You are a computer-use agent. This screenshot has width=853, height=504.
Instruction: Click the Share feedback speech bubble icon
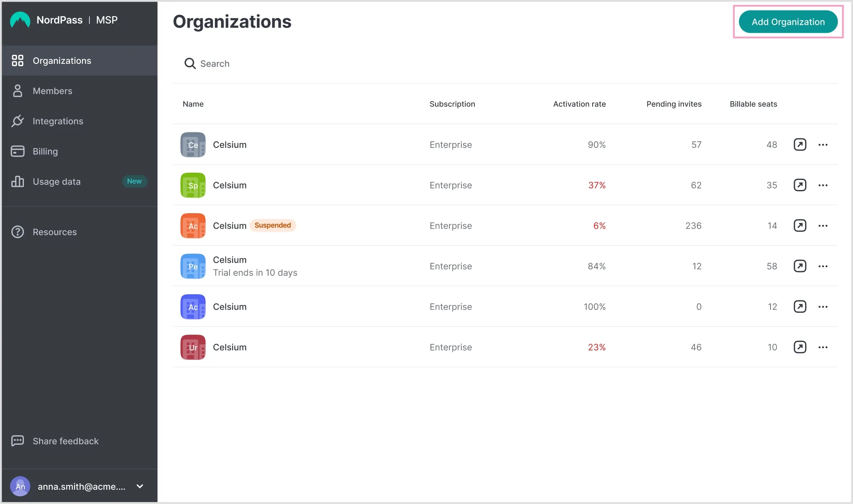[x=17, y=441]
